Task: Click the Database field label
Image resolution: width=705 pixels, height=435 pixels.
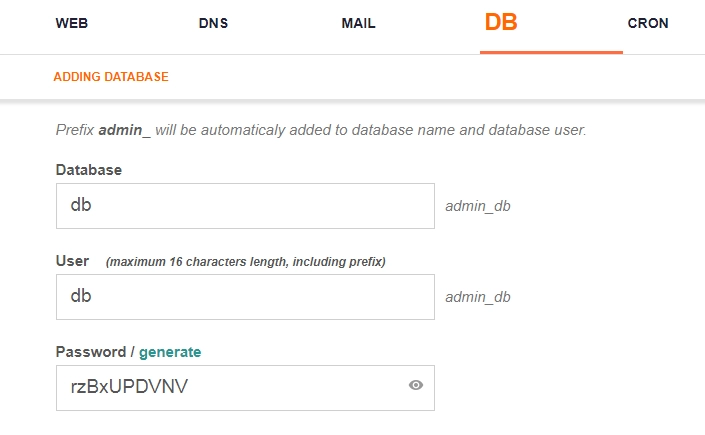Action: (88, 170)
